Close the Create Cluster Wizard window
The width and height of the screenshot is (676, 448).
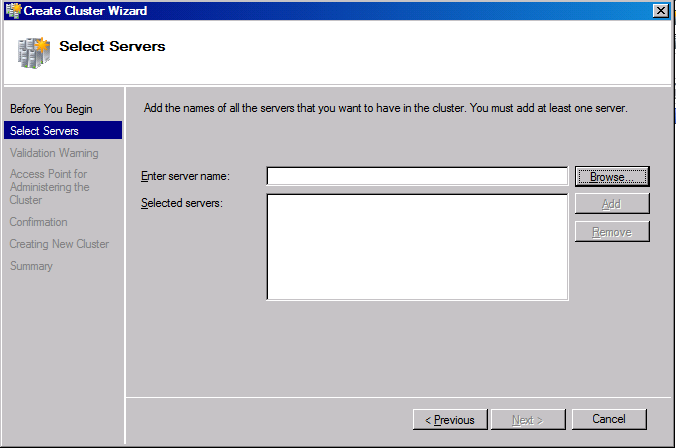tap(661, 10)
